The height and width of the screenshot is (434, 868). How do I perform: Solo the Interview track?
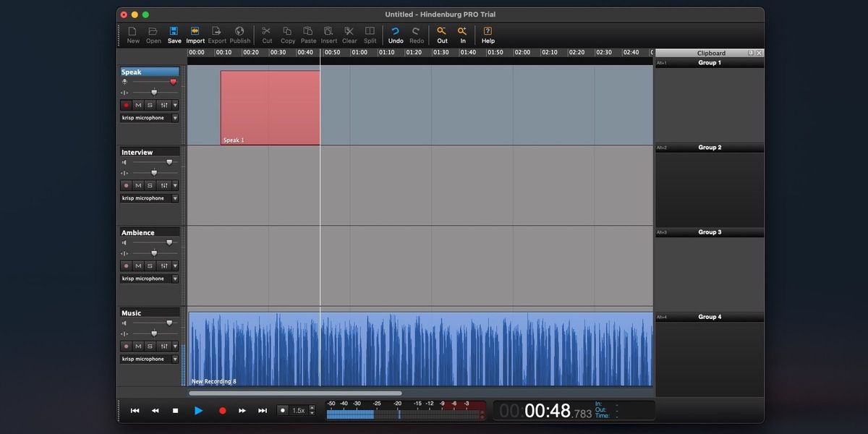pos(150,186)
